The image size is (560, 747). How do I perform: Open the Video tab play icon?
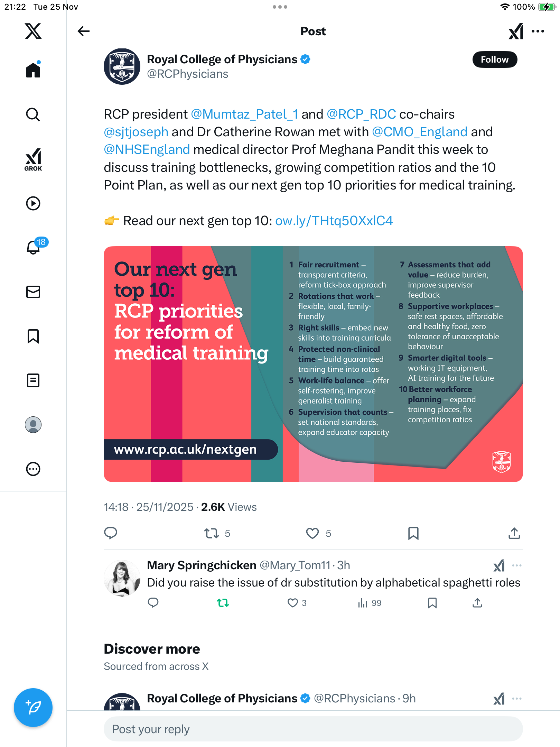33,203
